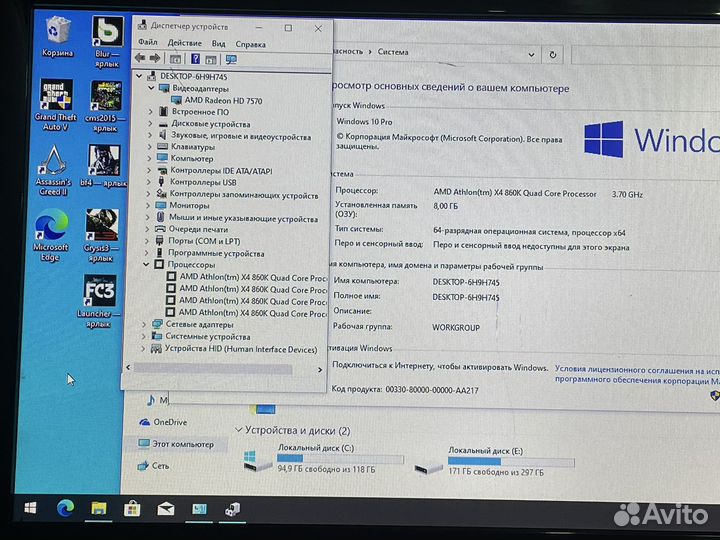This screenshot has width=720, height=540.
Task: Select Этот компьютер in Explorer sidebar
Action: tap(176, 444)
